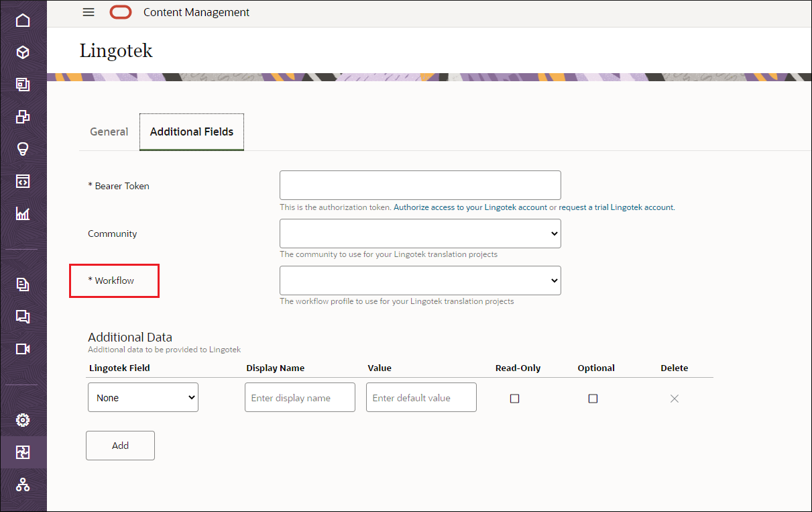This screenshot has height=512, width=812.
Task: Delete the Additional Data row with X
Action: (x=675, y=399)
